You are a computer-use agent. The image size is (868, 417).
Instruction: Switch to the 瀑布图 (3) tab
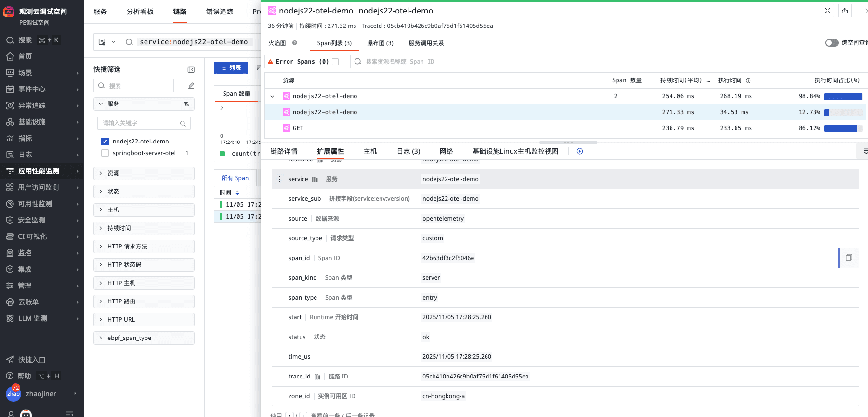380,43
